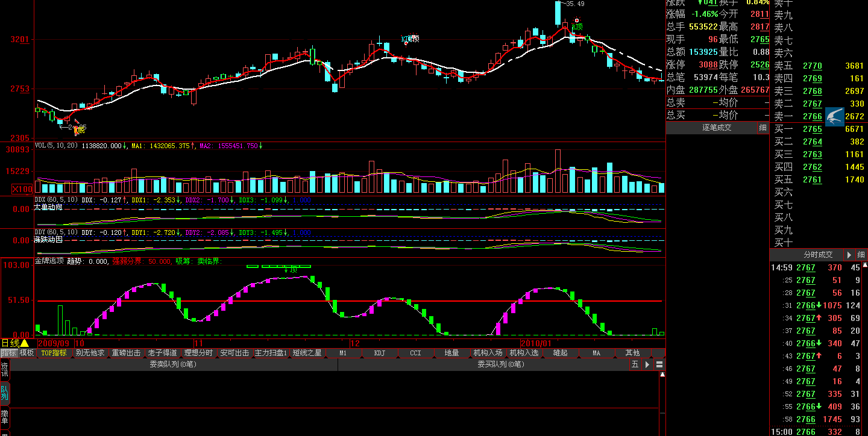Open the 资讯 side tab
868x436 pixels.
[x=5, y=370]
